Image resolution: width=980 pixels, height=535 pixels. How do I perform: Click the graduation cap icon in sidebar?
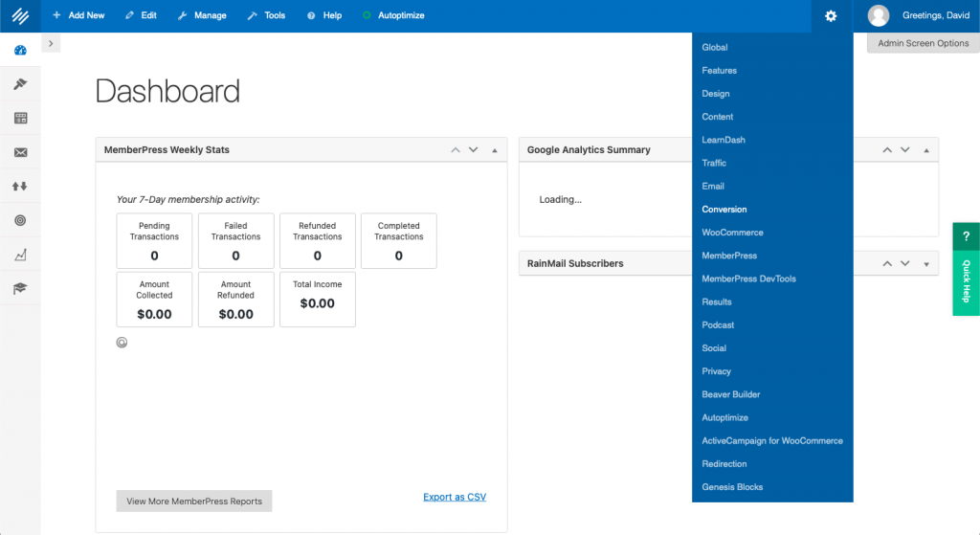tap(20, 288)
